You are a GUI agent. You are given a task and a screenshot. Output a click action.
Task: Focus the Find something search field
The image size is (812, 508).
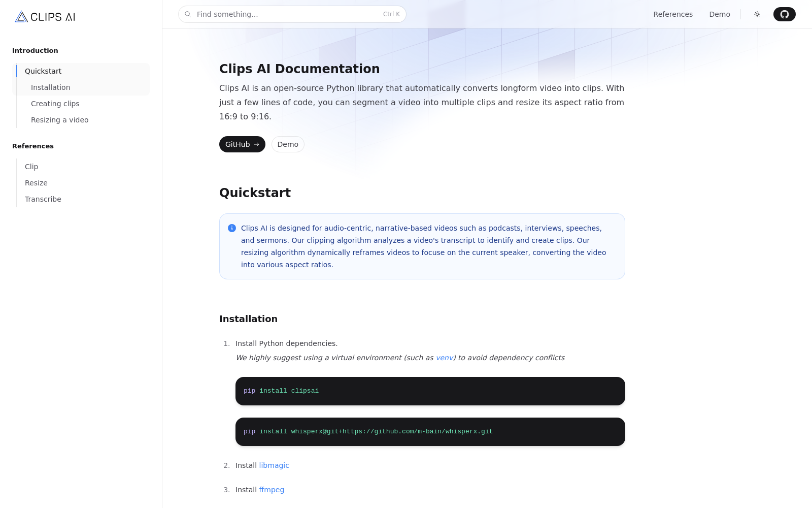pos(292,14)
